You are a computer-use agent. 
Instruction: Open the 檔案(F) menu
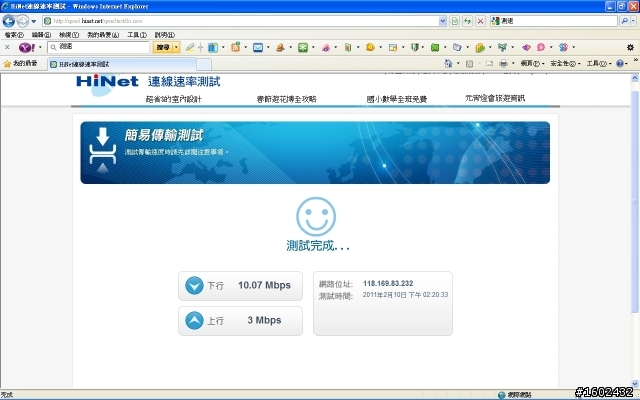tap(14, 35)
